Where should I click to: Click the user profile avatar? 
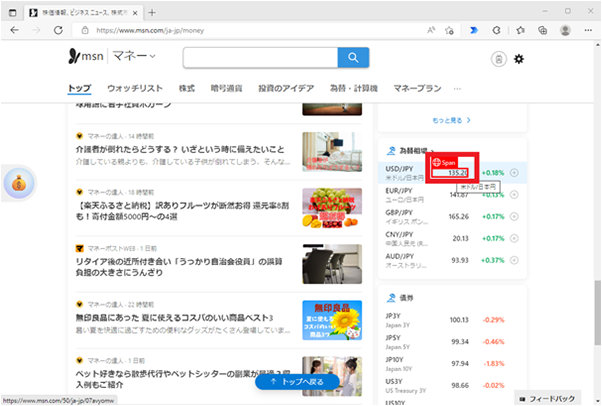(565, 30)
